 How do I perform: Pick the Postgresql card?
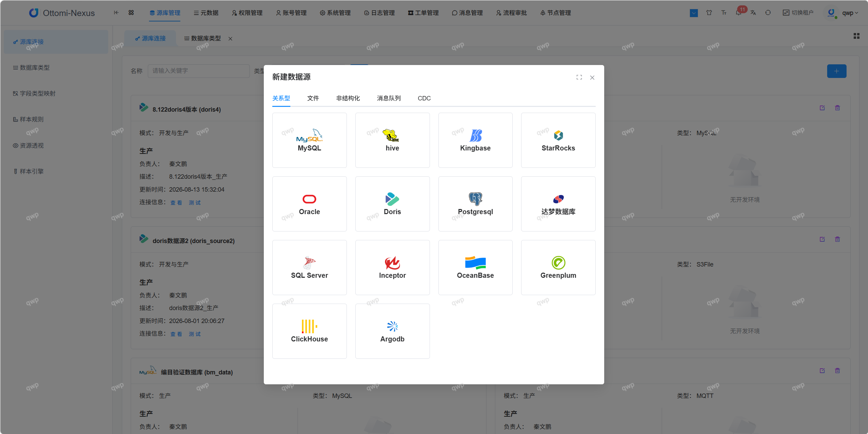(x=475, y=204)
